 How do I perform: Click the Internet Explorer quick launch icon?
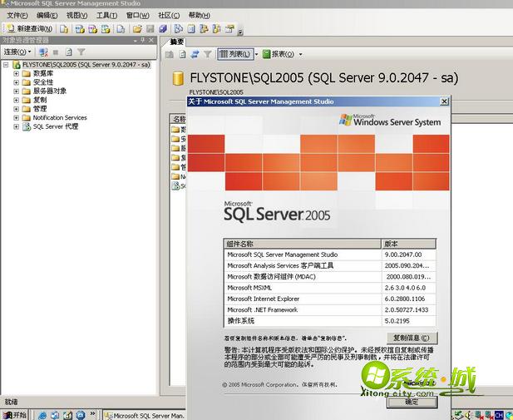pyautogui.click(x=42, y=415)
